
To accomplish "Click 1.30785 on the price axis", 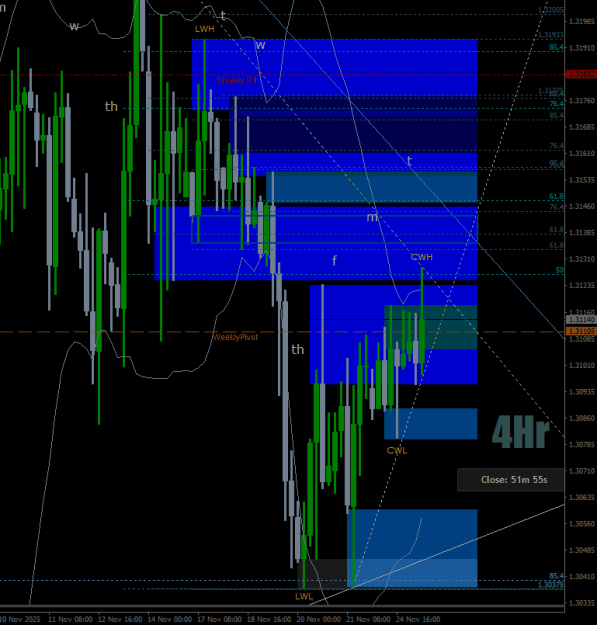I will (x=582, y=444).
